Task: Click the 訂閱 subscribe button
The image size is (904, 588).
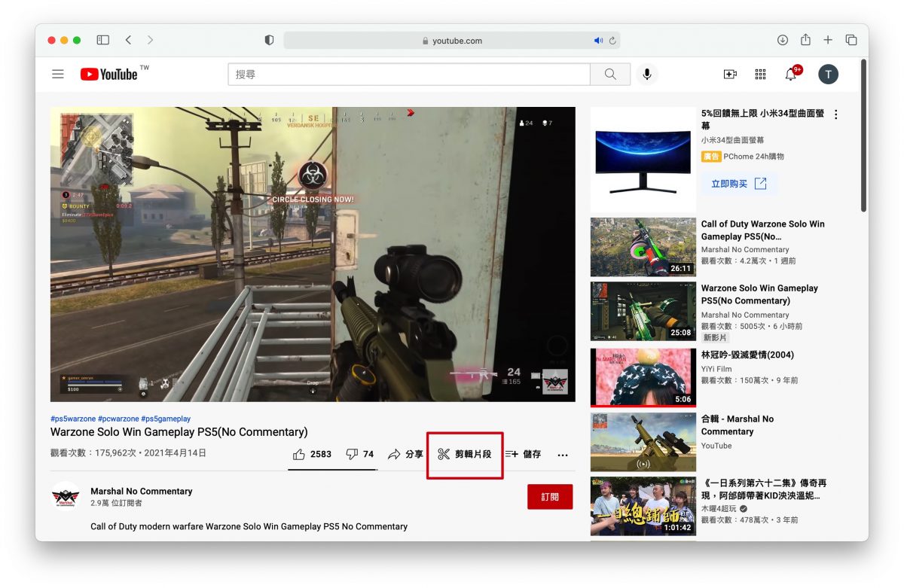Action: coord(550,497)
